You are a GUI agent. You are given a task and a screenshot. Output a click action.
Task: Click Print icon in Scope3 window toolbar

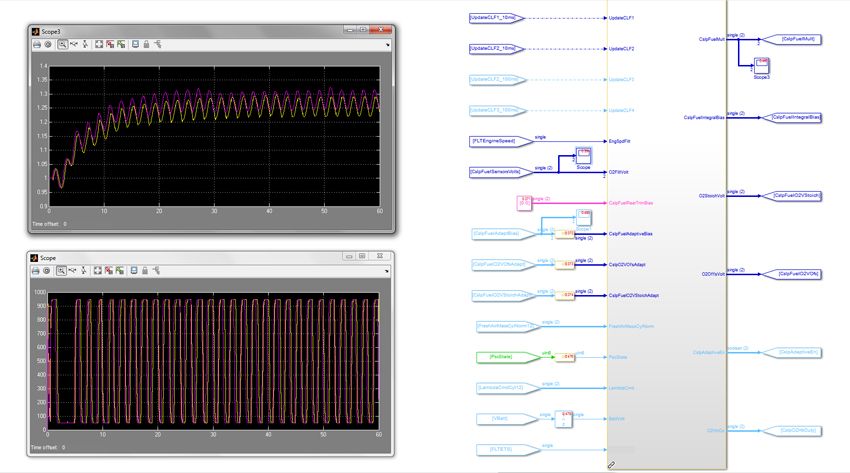[37, 44]
